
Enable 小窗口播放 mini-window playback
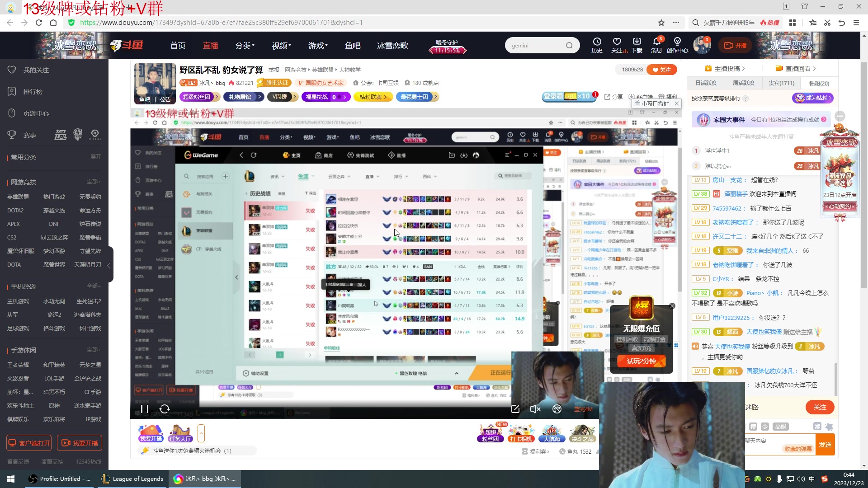click(651, 103)
